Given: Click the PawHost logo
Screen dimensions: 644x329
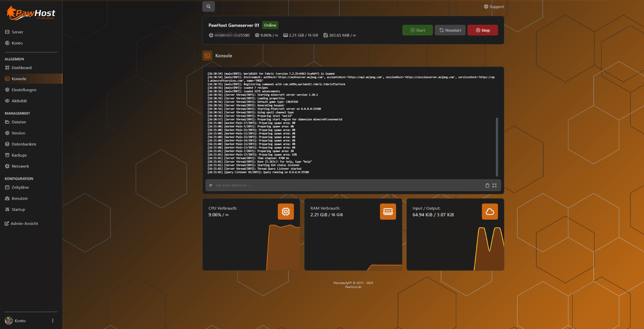Looking at the screenshot, I should point(31,13).
